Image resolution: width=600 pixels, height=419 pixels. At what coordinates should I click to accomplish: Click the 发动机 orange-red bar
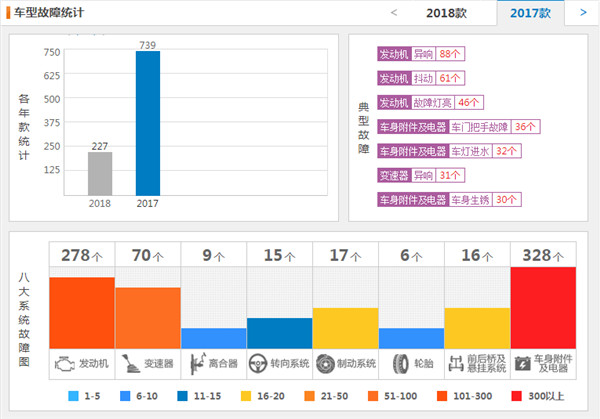[x=82, y=313]
